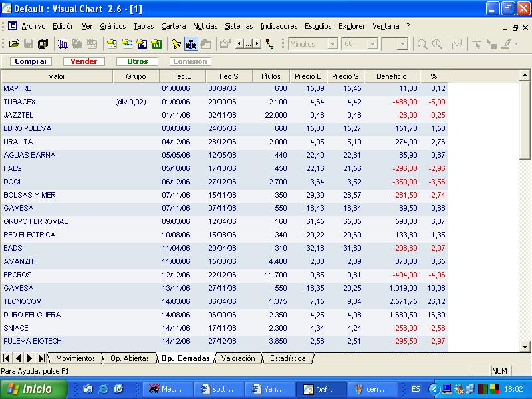The height and width of the screenshot is (399, 532).
Task: Click the blue square folder icon
Action: (x=142, y=44)
